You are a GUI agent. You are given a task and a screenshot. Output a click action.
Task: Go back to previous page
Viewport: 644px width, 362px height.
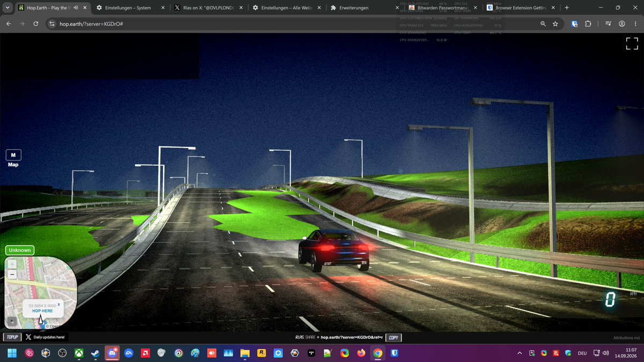coord(9,24)
